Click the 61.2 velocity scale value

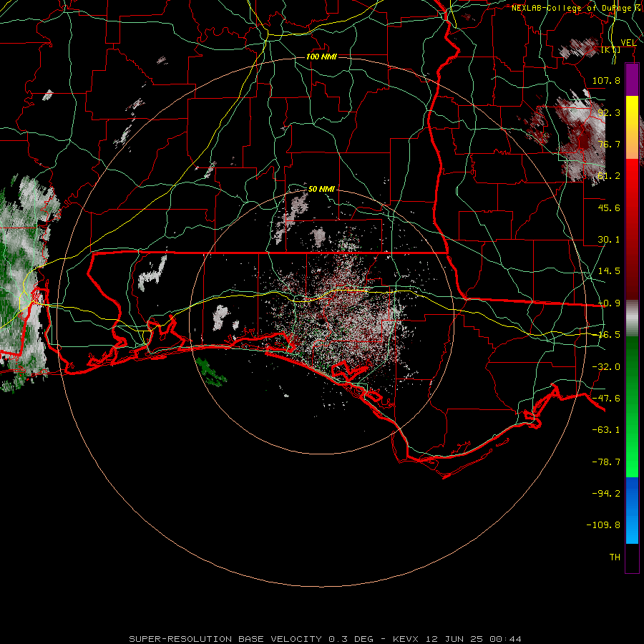point(609,176)
